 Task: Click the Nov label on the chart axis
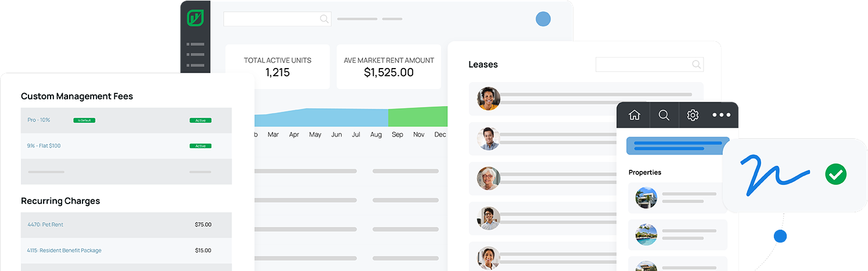[x=419, y=134]
